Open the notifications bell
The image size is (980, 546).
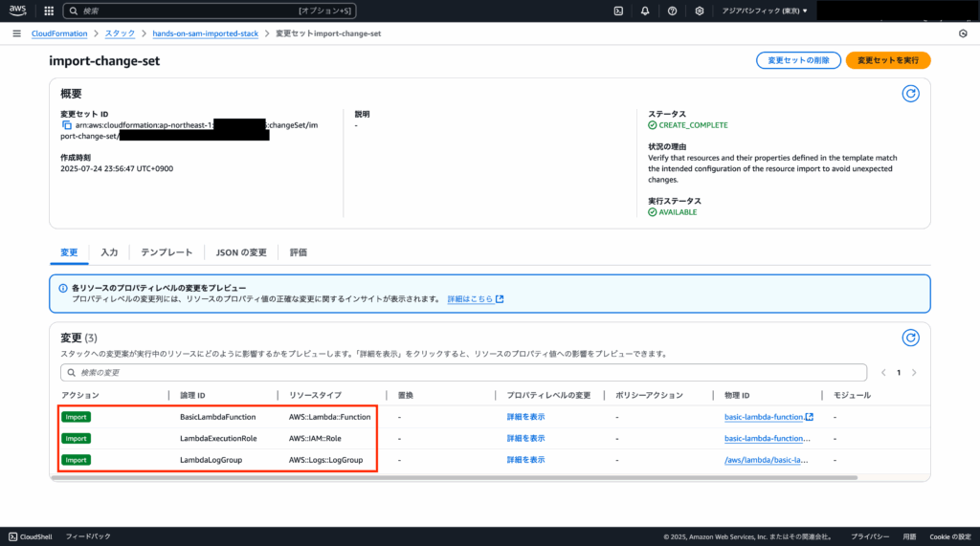click(645, 11)
